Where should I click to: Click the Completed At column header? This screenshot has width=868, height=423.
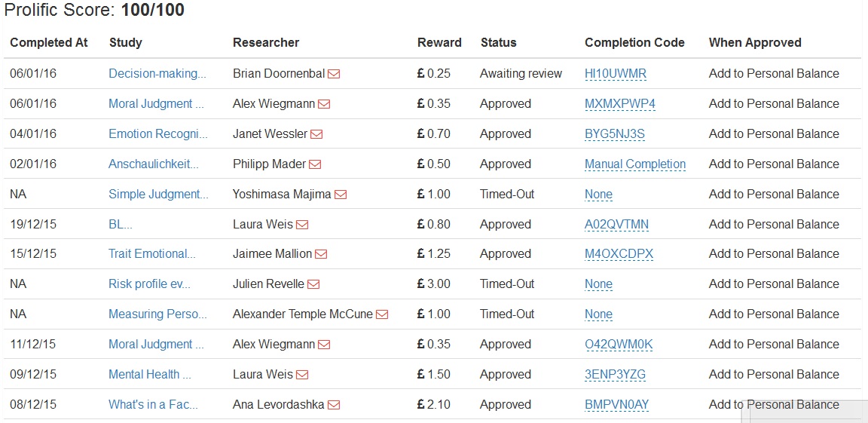tap(49, 42)
